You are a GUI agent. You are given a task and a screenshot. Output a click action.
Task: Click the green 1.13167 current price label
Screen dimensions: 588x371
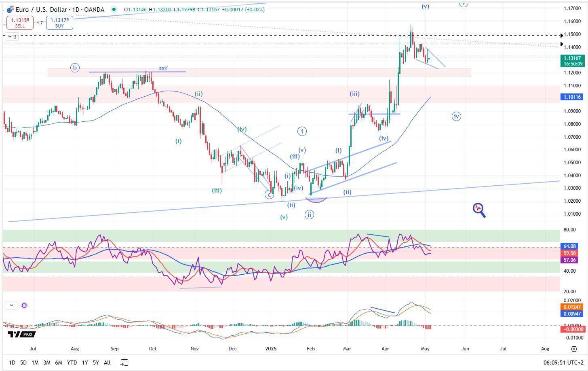(x=573, y=58)
